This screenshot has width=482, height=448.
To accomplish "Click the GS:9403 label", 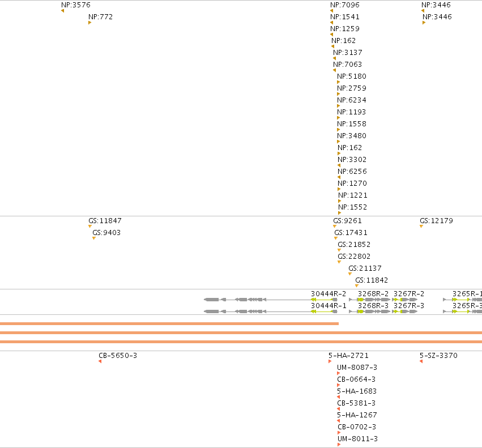I will [x=106, y=233].
